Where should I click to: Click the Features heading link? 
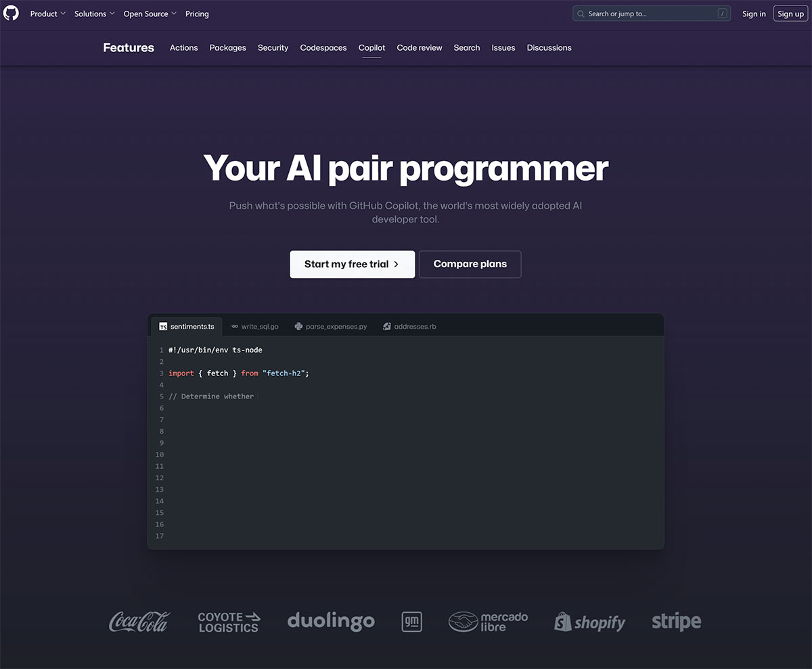(x=129, y=48)
